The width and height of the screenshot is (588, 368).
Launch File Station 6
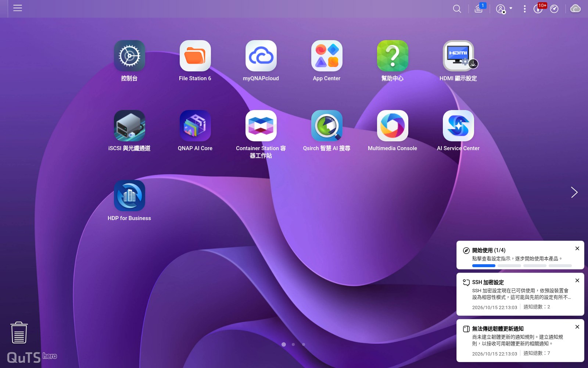(x=195, y=56)
